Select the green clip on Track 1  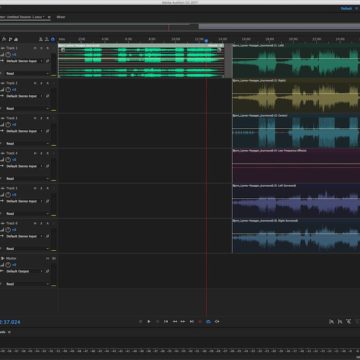point(141,62)
